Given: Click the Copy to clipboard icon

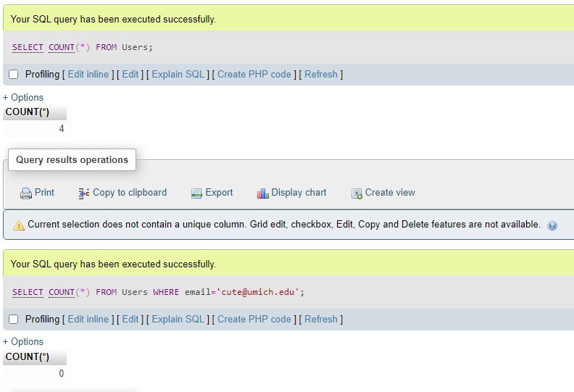Looking at the screenshot, I should point(84,193).
